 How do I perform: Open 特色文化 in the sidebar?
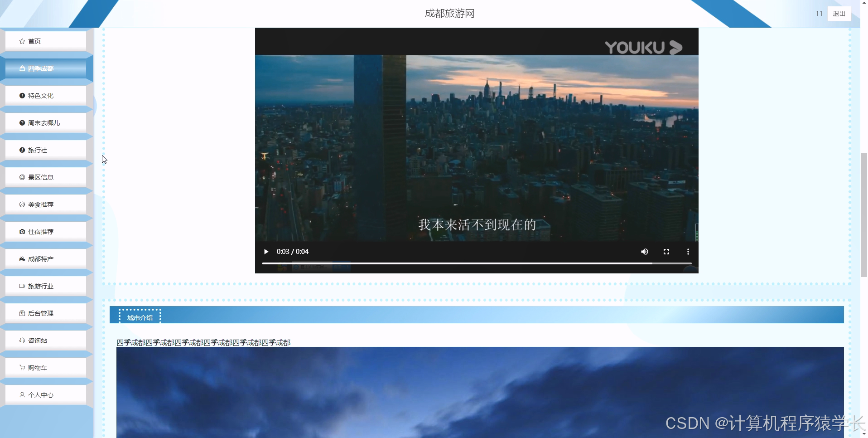coord(45,96)
